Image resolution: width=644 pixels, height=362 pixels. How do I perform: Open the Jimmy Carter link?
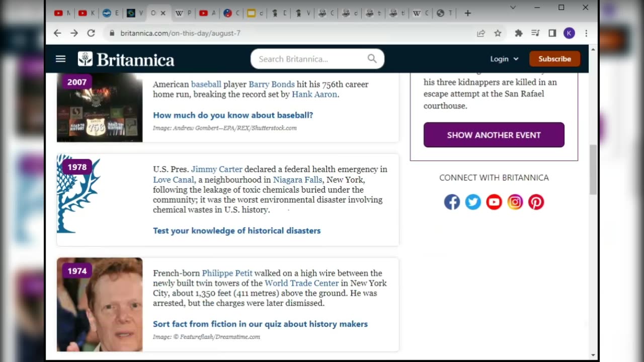[x=217, y=169]
